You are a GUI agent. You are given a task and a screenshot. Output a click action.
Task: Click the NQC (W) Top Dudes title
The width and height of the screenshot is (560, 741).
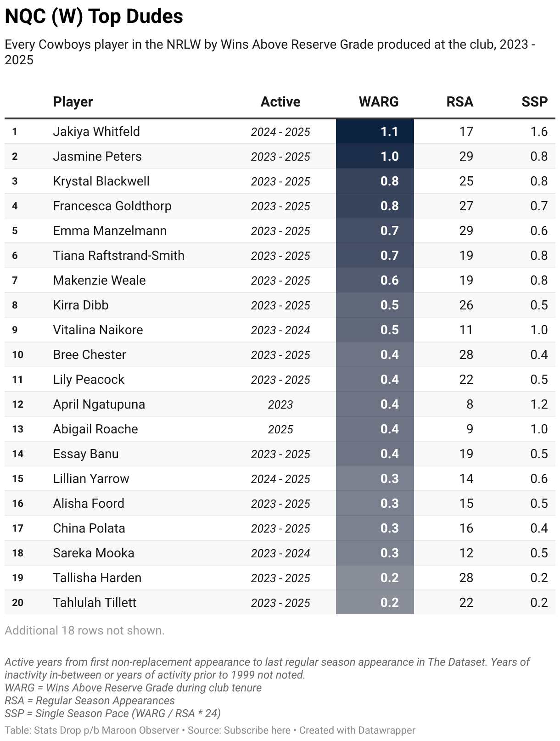[x=94, y=17]
